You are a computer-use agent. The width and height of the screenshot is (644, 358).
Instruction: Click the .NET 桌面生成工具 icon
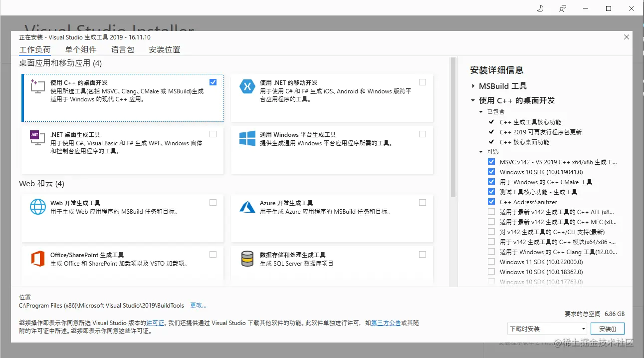tap(38, 138)
